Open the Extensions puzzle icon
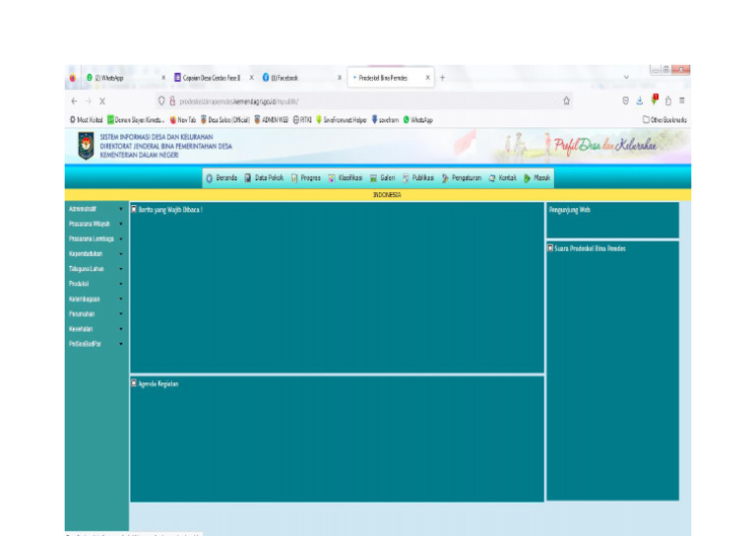The height and width of the screenshot is (536, 756). pos(668,100)
